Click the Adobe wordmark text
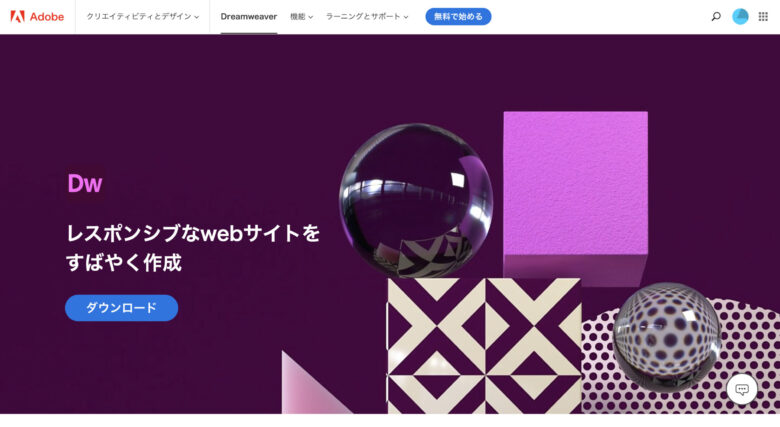The width and height of the screenshot is (780, 427). click(47, 16)
